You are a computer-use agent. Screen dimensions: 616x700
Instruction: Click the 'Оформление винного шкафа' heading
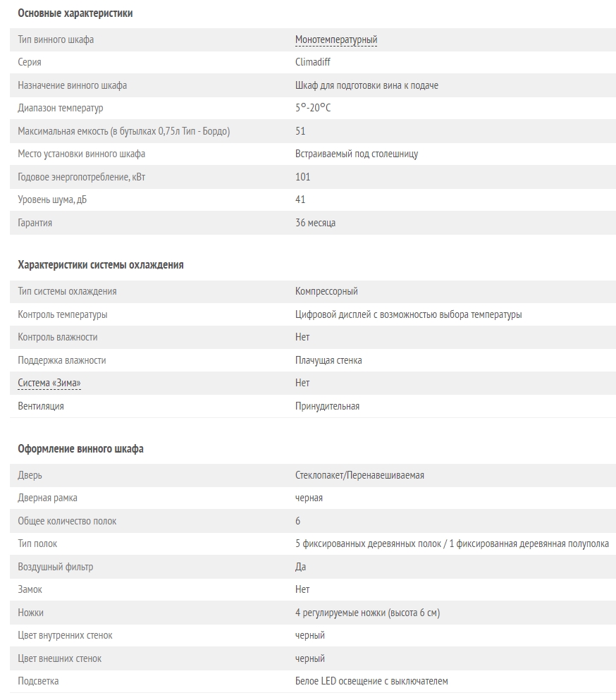(x=81, y=449)
